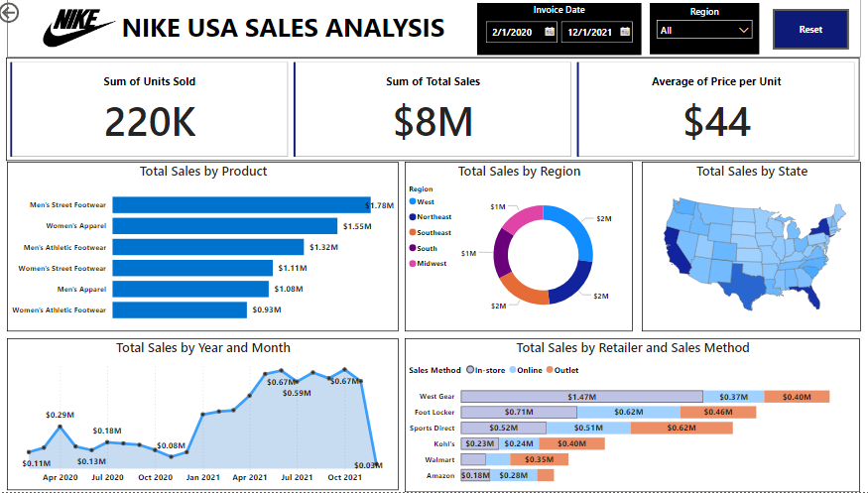This screenshot has height=493, width=868.
Task: Toggle the Online sales method legend item
Action: click(527, 370)
